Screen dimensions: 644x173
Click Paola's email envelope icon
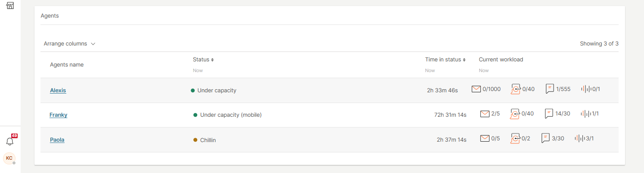click(485, 138)
